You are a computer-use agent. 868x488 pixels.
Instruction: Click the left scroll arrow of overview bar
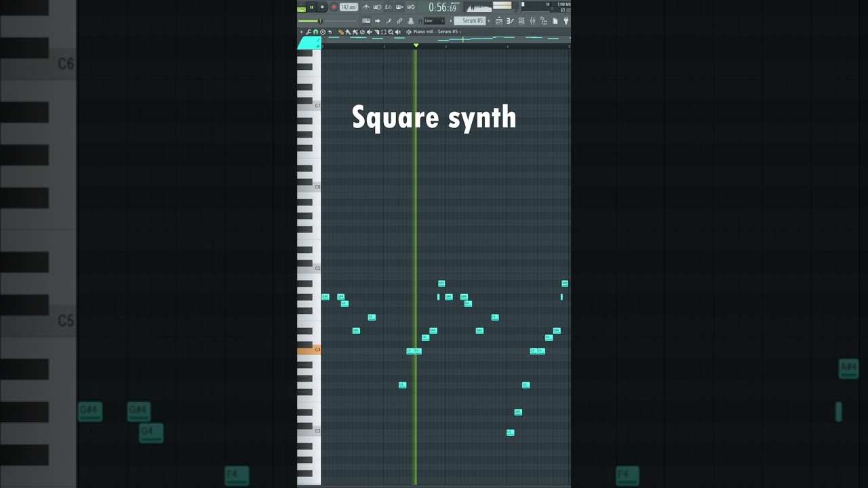pyautogui.click(x=324, y=39)
